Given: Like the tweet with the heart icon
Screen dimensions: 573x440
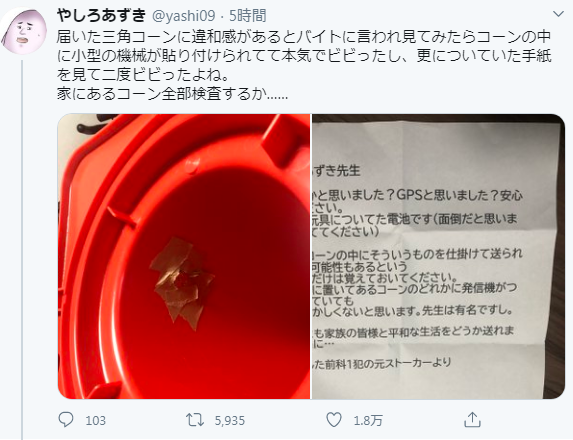Looking at the screenshot, I should (x=334, y=420).
